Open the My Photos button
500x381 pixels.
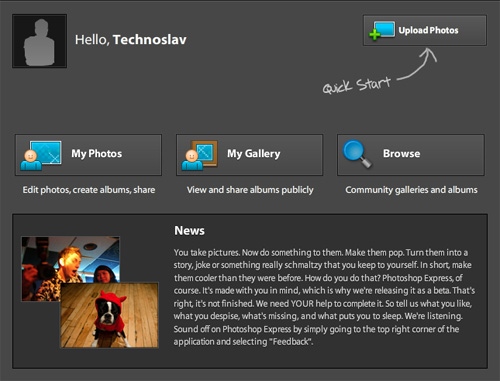[x=88, y=155]
